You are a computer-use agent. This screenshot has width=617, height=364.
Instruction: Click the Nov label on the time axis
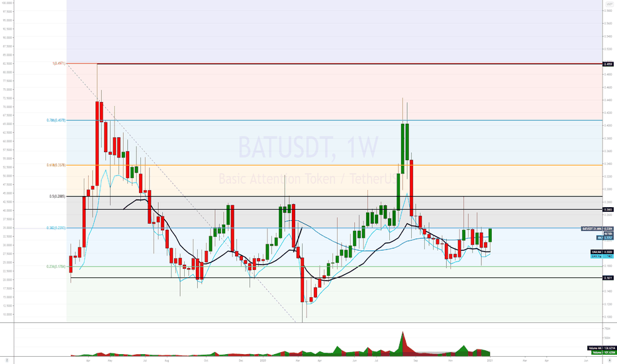click(x=451, y=361)
